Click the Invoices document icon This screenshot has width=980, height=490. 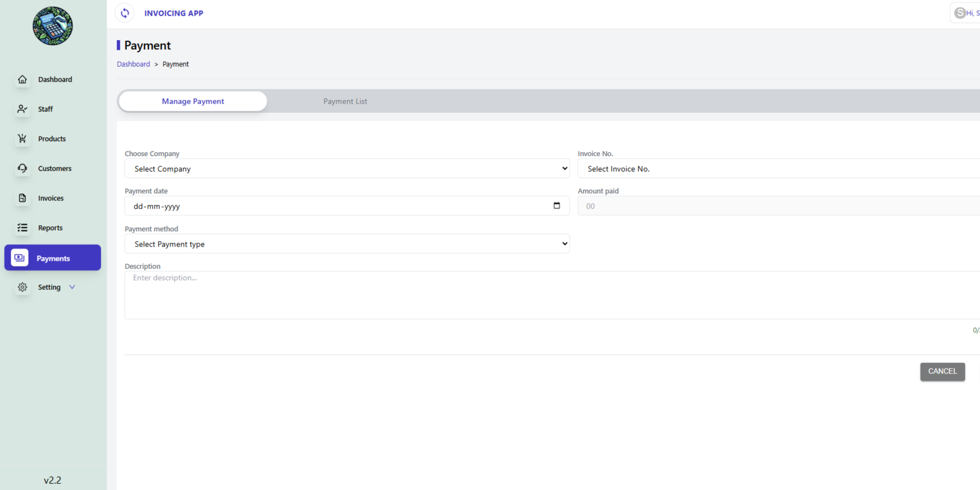[23, 198]
